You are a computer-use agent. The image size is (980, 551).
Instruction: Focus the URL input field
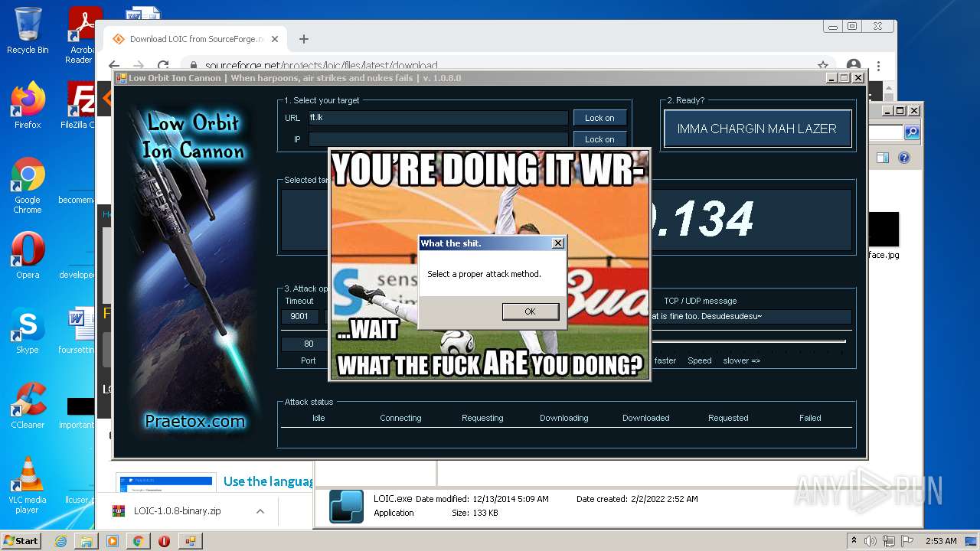[438, 118]
